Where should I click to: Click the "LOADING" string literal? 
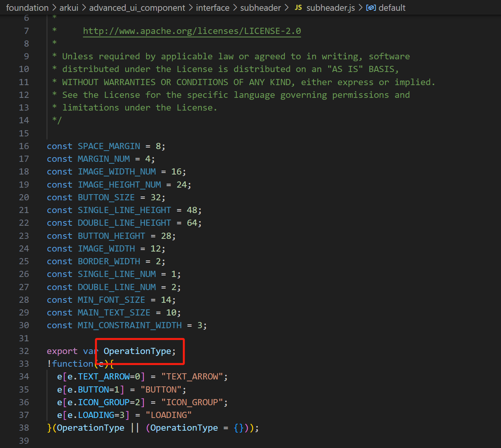point(169,415)
